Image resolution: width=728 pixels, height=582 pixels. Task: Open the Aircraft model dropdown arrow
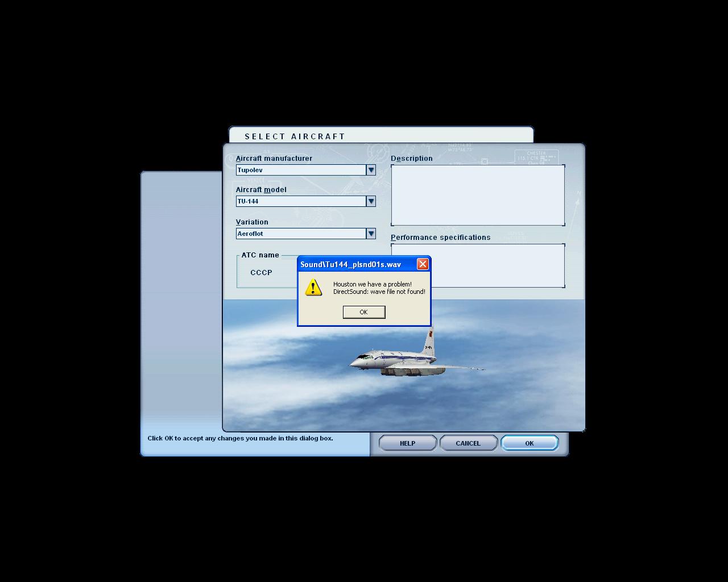(371, 201)
